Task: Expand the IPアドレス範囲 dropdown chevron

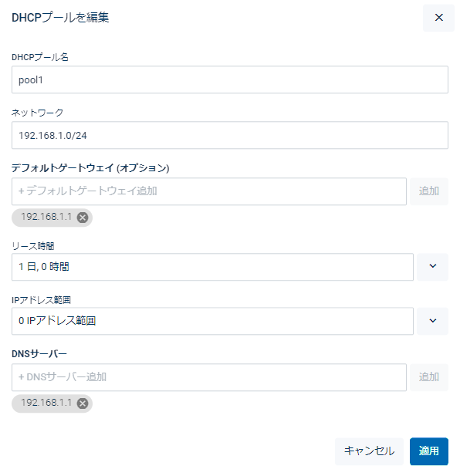Action: click(432, 321)
